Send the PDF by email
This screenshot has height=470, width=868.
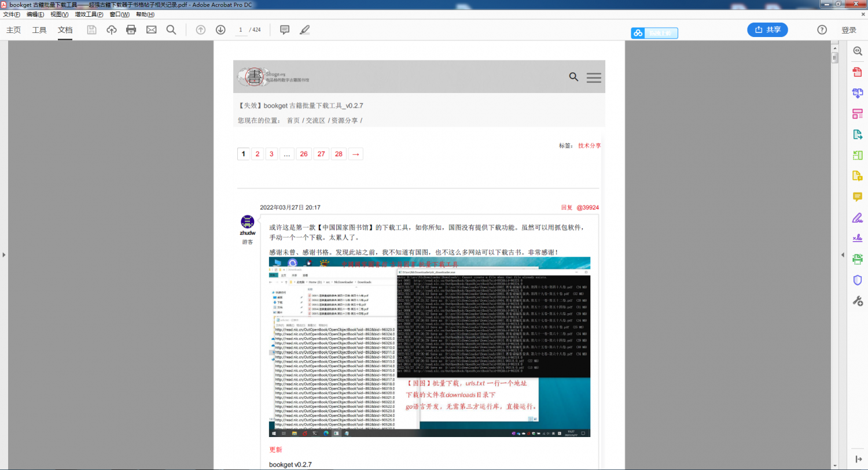(152, 29)
